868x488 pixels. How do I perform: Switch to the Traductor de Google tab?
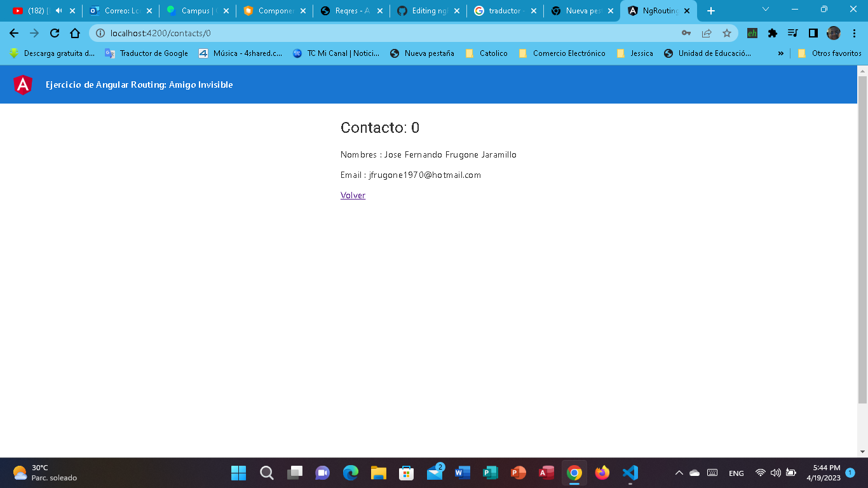pyautogui.click(x=505, y=10)
